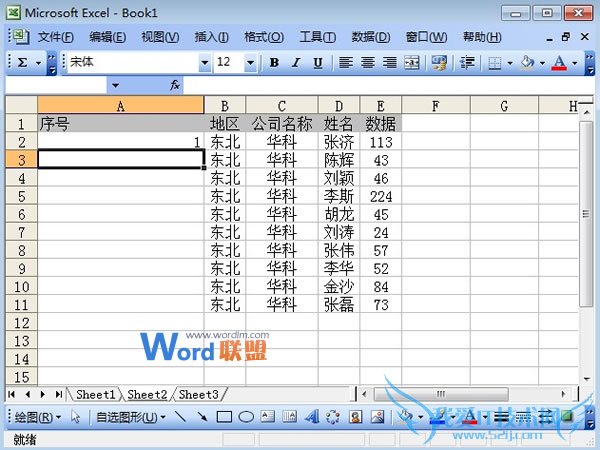Open the 文件(F) menu
This screenshot has width=600, height=450.
coord(55,37)
